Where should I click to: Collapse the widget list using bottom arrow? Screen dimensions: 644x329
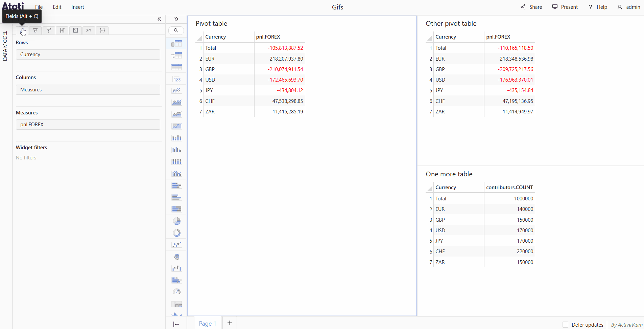pyautogui.click(x=176, y=324)
